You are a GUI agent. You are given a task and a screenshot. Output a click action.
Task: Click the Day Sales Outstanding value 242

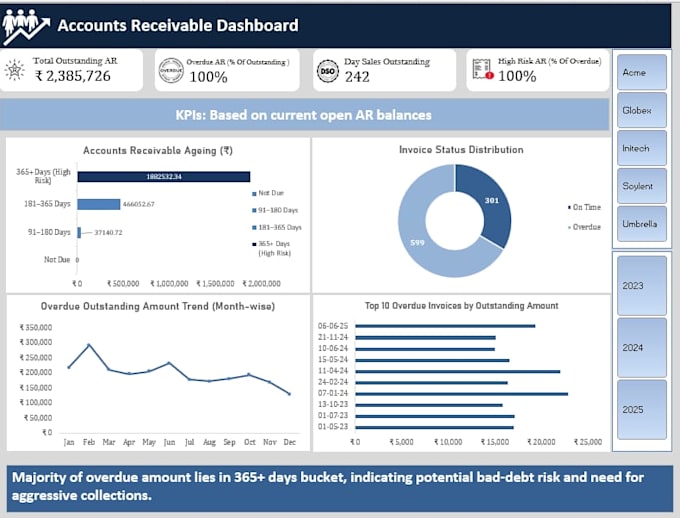click(357, 77)
